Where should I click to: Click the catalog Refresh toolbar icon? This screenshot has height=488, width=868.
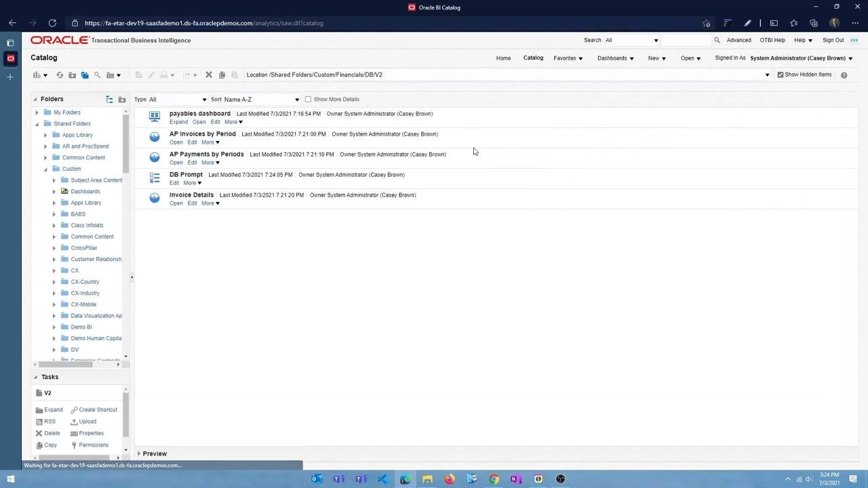click(x=60, y=75)
